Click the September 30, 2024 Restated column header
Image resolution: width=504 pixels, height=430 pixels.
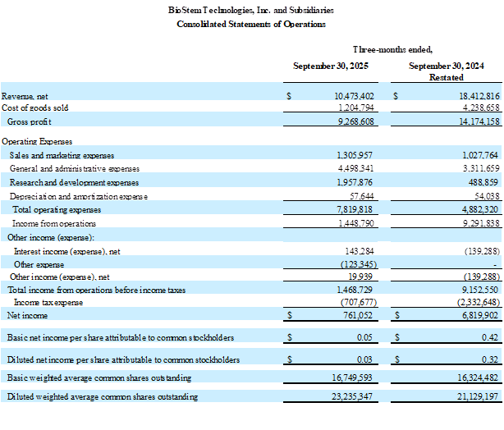(447, 71)
